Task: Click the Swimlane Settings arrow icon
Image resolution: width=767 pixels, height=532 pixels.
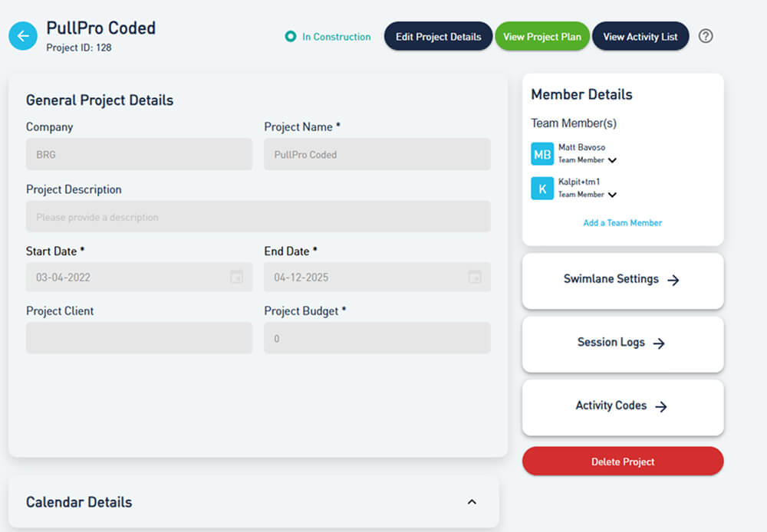Action: (x=673, y=281)
